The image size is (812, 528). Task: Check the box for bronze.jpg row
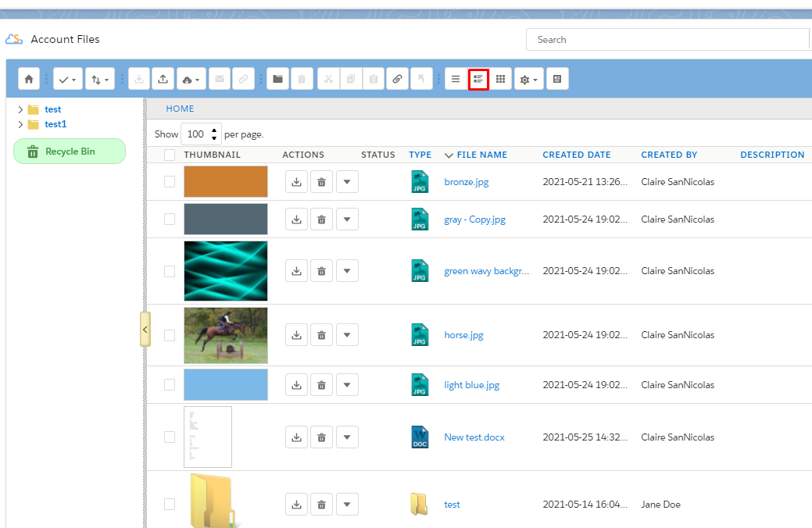pyautogui.click(x=170, y=182)
